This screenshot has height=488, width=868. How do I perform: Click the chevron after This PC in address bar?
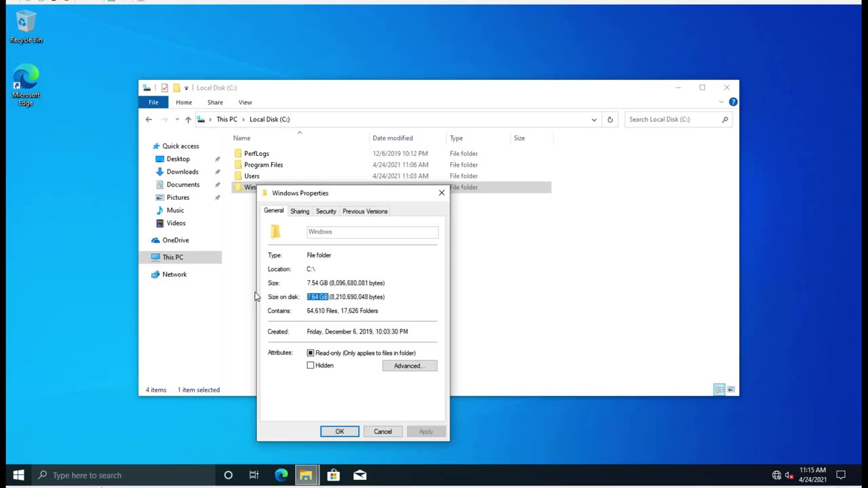tap(243, 119)
